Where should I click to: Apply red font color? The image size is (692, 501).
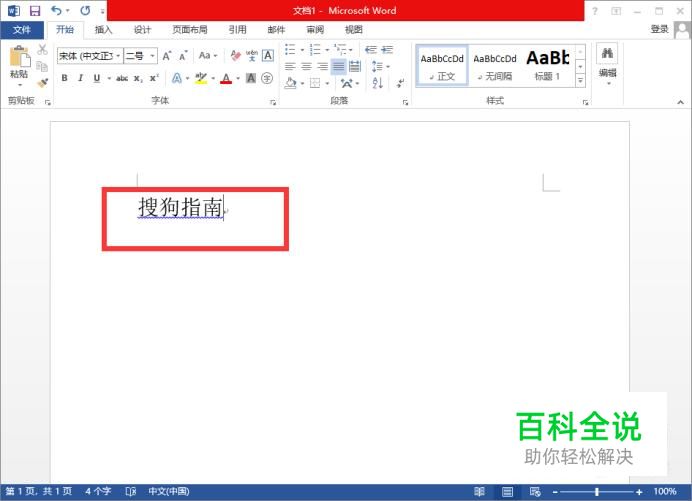click(x=226, y=79)
